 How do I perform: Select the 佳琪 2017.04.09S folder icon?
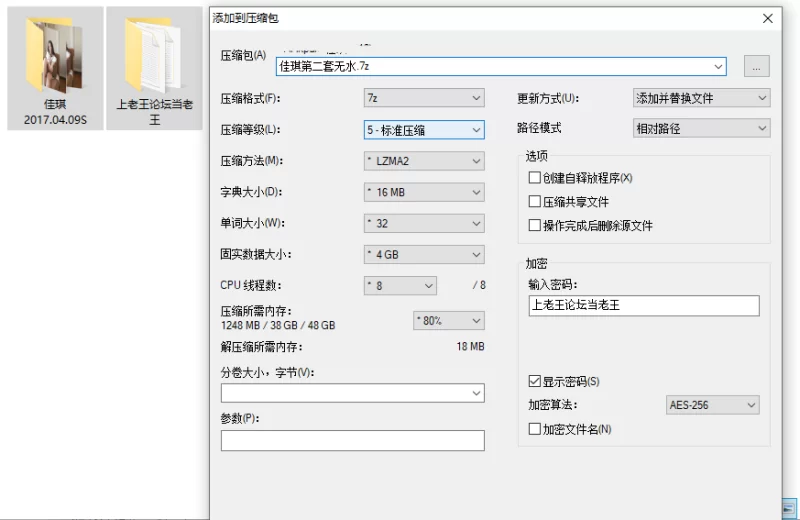coord(55,68)
